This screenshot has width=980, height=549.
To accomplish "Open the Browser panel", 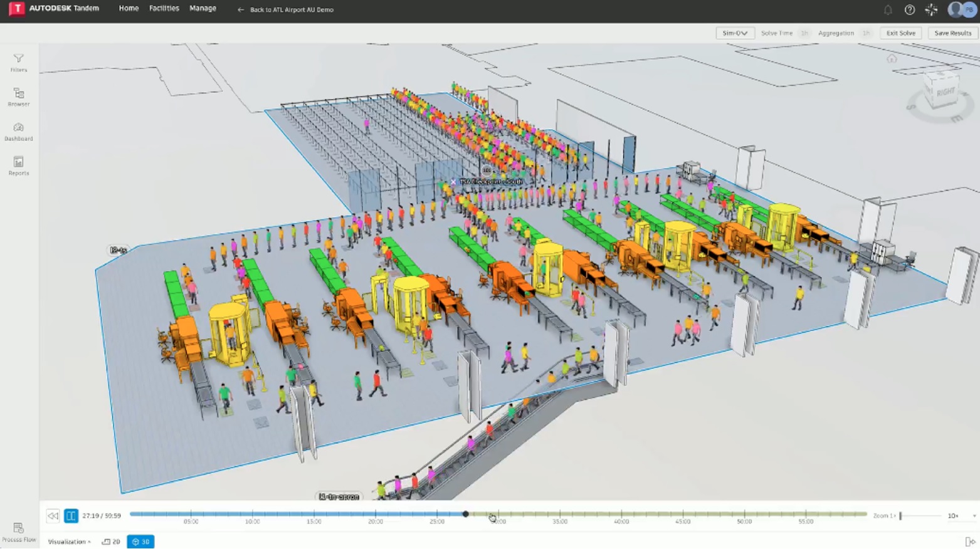I will click(19, 97).
